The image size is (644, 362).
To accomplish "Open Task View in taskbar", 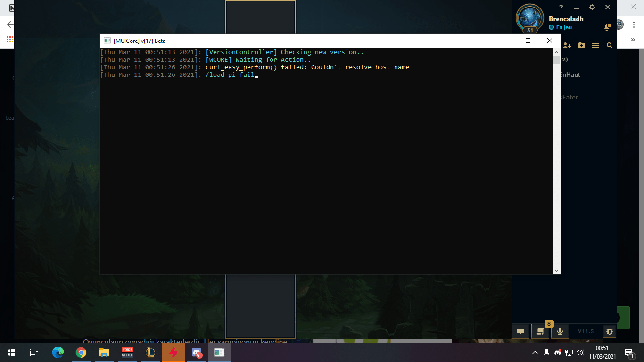I will point(34,353).
